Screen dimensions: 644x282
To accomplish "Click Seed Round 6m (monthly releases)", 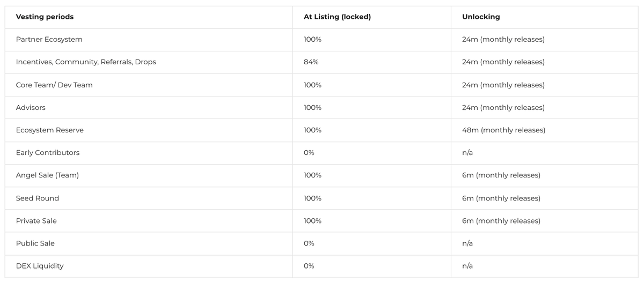I will 501,198.
